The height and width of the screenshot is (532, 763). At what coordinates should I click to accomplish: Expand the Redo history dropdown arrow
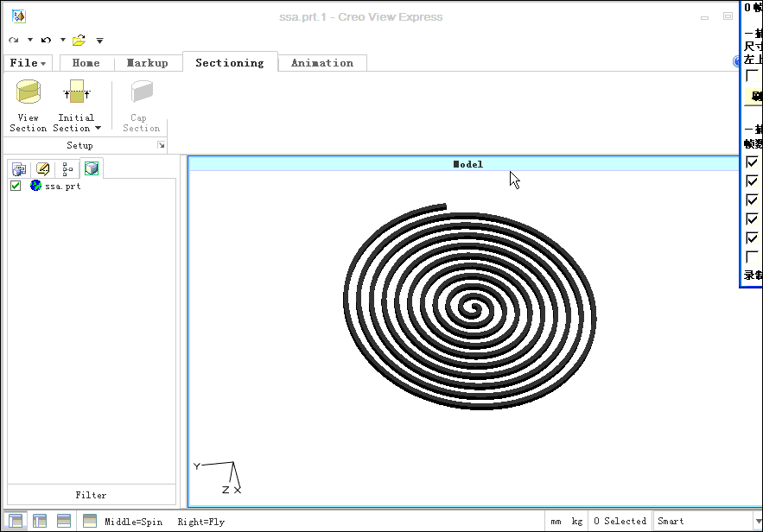point(29,40)
